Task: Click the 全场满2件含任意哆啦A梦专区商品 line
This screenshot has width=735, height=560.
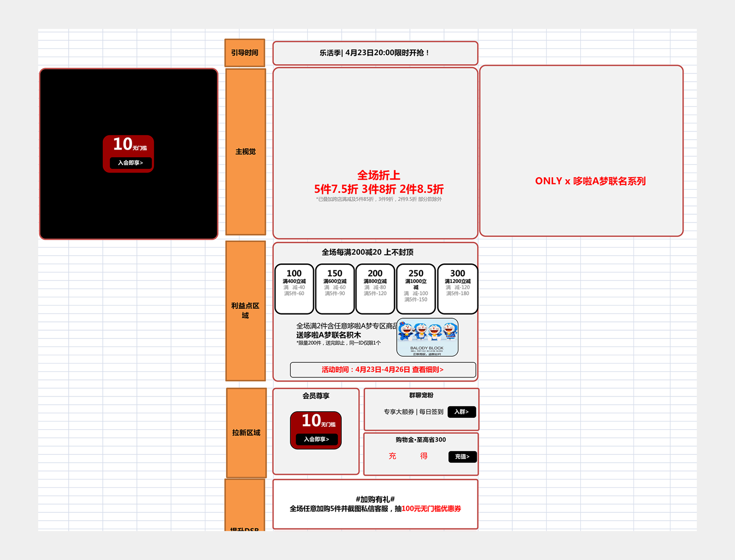Action: click(347, 326)
